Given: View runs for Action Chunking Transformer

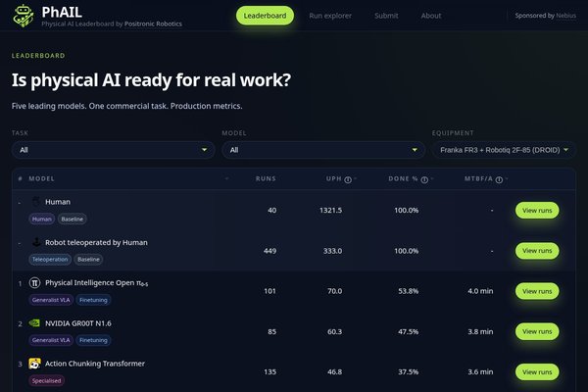Looking at the screenshot, I should pos(537,372).
